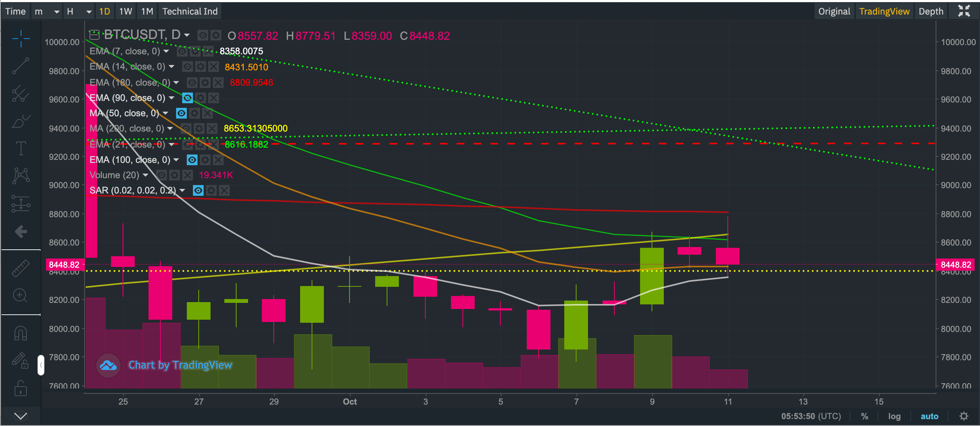The height and width of the screenshot is (426, 980).
Task: Click the 05:53:50 (UTC) timezone clock
Action: pyautogui.click(x=811, y=416)
